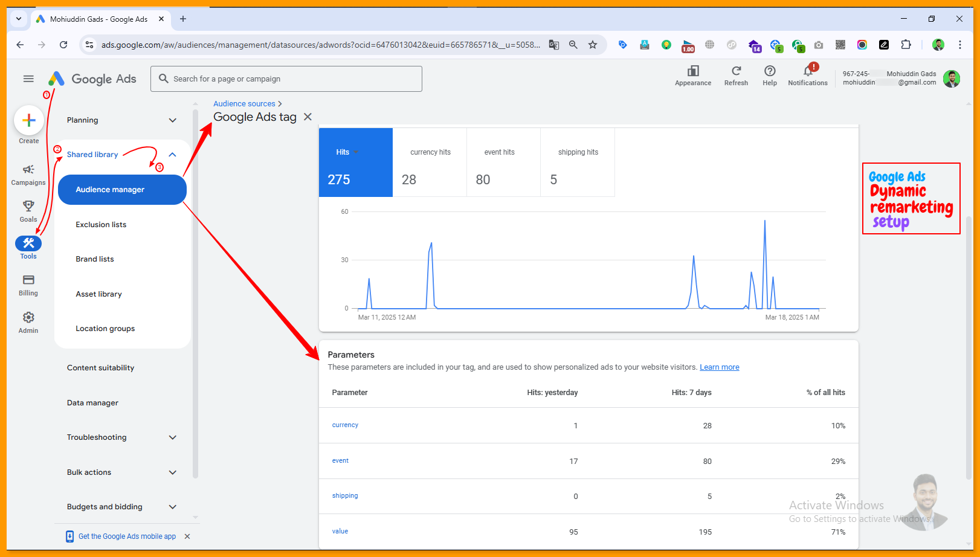Select Exclusion lists menu item
Image resolution: width=980 pixels, height=557 pixels.
click(101, 225)
